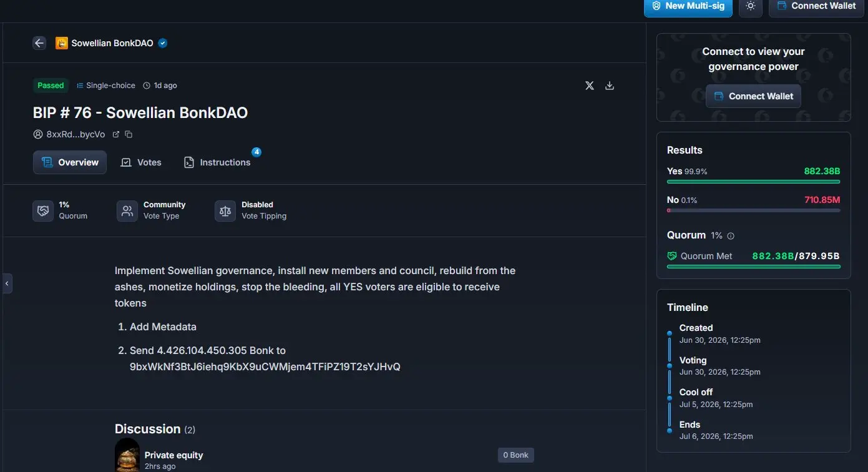This screenshot has width=868, height=472.
Task: Copy proposer address 8xxRd...bycVo
Action: click(129, 134)
